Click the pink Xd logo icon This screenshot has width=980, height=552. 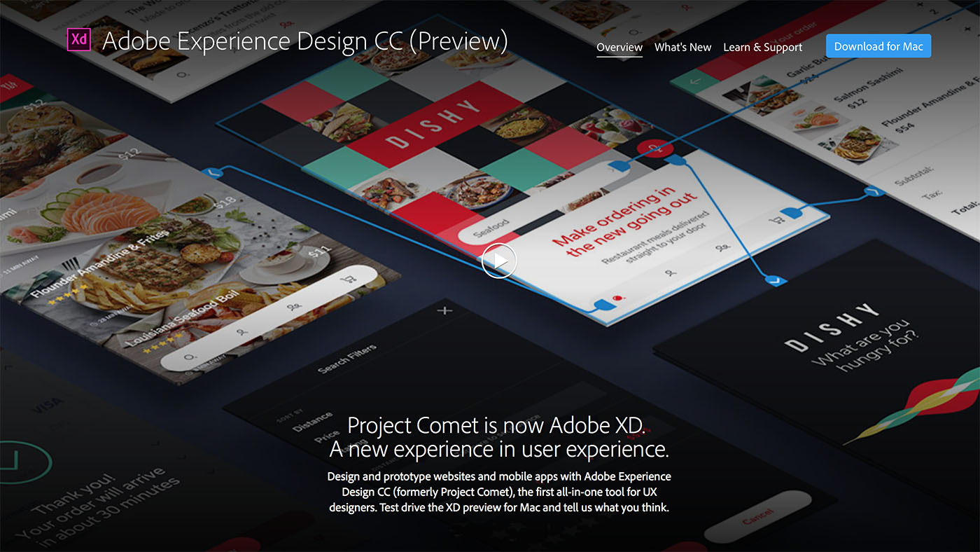[79, 40]
